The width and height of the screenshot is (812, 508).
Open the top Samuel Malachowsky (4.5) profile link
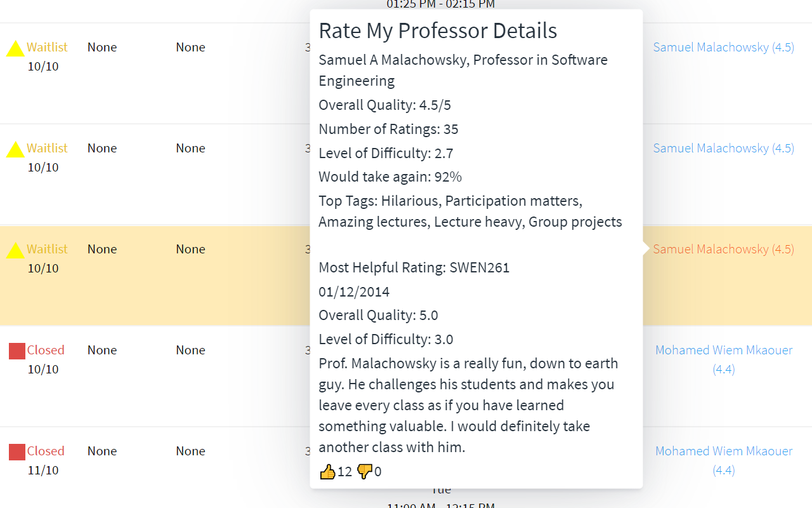pyautogui.click(x=723, y=47)
